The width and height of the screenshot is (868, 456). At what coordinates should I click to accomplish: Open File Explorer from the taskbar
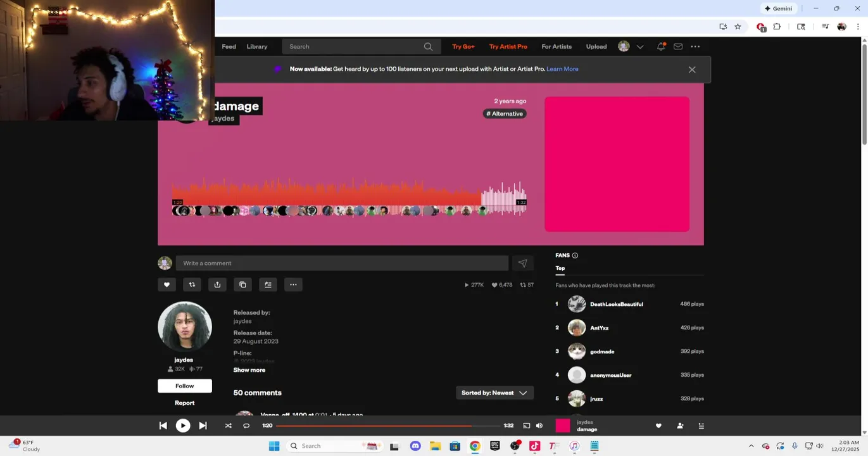tap(435, 446)
